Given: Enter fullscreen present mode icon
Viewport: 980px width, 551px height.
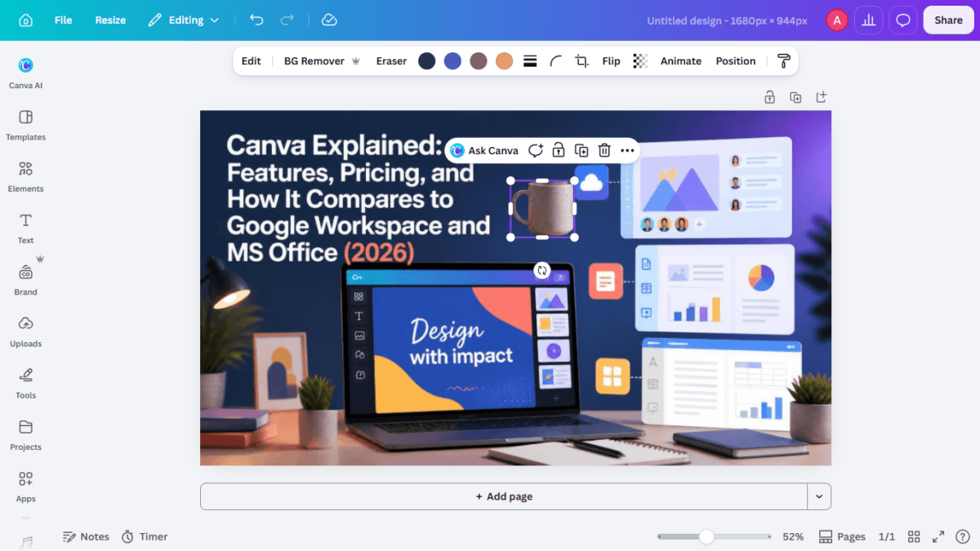Looking at the screenshot, I should point(939,536).
